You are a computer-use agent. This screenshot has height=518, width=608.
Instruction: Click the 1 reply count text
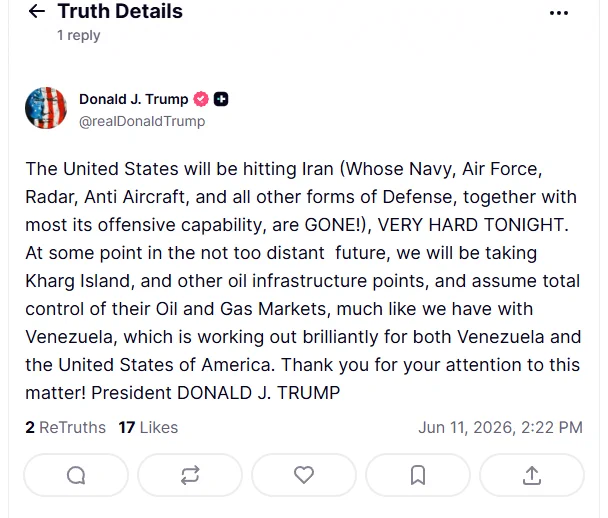(79, 35)
